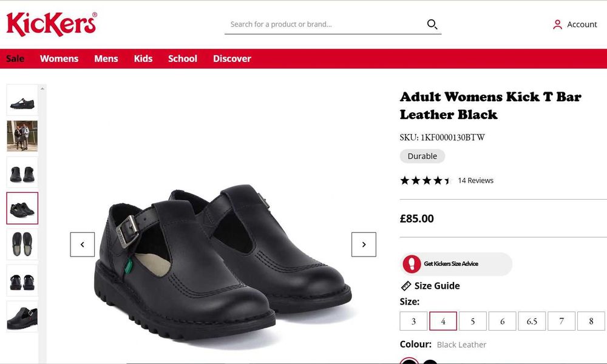Select size 3
This screenshot has height=364, width=607.
[413, 321]
